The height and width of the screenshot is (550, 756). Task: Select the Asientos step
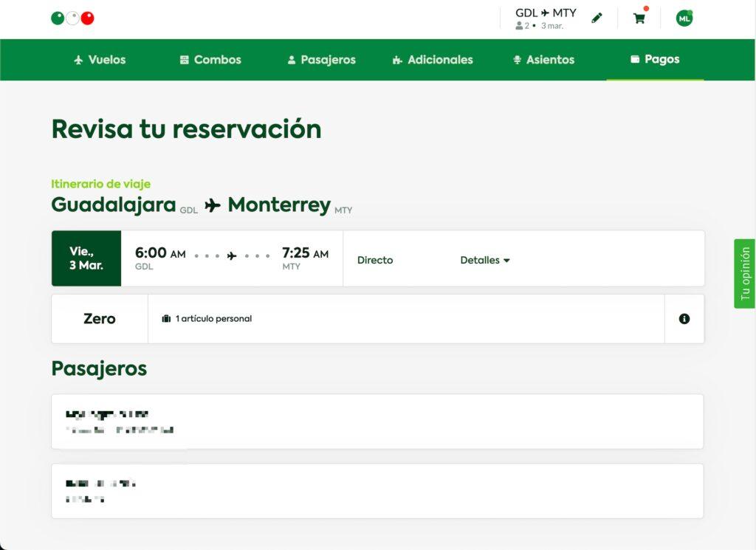(543, 60)
